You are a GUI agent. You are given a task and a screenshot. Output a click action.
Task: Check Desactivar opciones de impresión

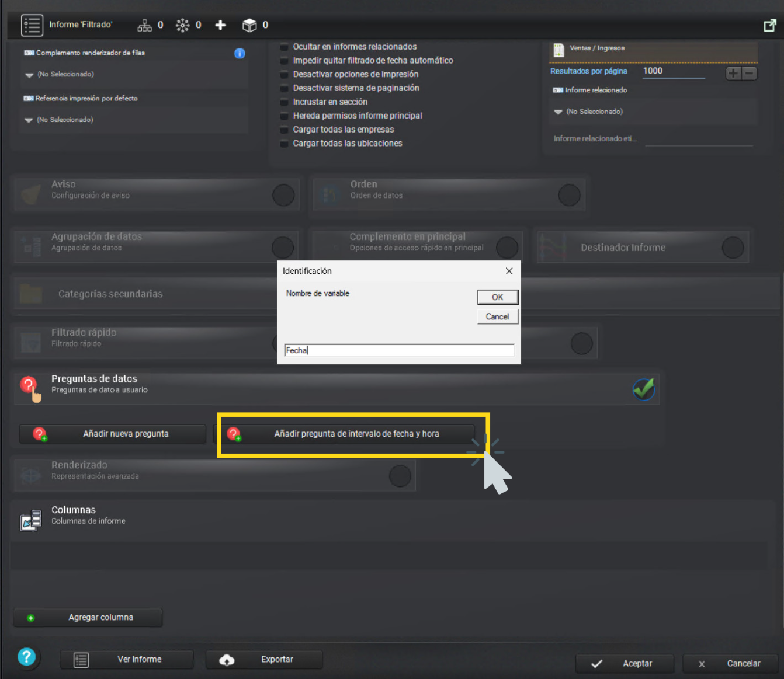pos(284,75)
